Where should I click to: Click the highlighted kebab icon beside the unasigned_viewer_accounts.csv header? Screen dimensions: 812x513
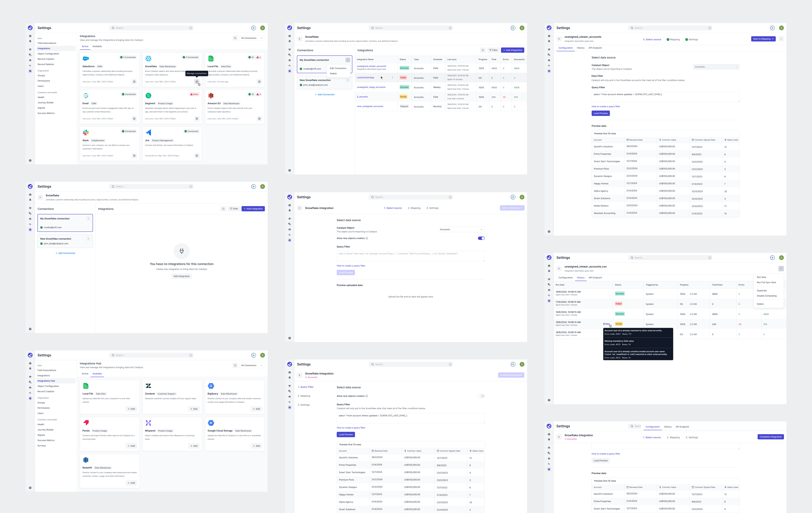click(781, 269)
